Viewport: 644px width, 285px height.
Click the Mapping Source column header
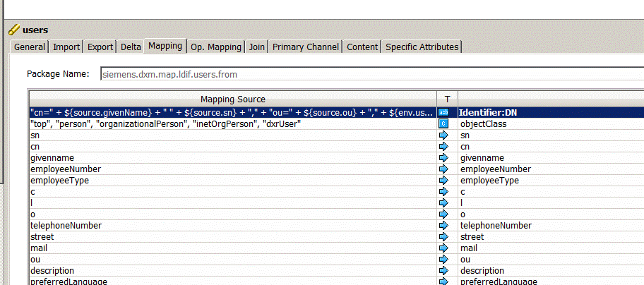[232, 99]
